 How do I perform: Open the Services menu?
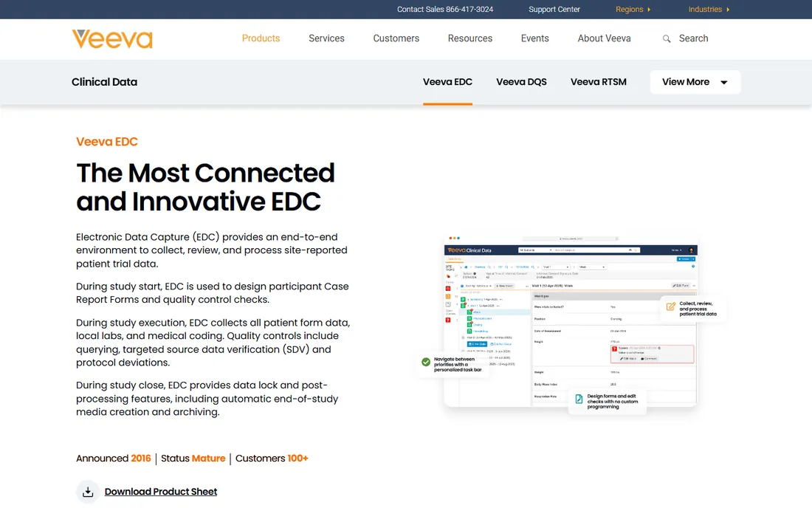(326, 38)
